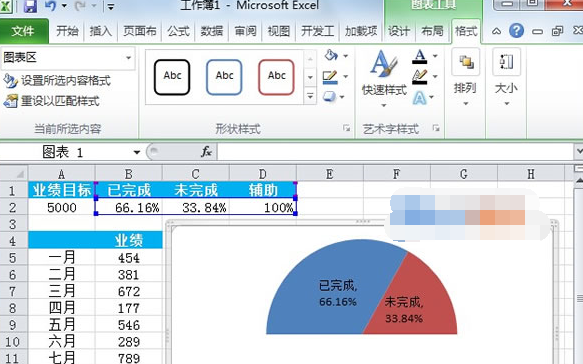
Task: Expand the shape styles gallery More button
Action: tap(310, 96)
